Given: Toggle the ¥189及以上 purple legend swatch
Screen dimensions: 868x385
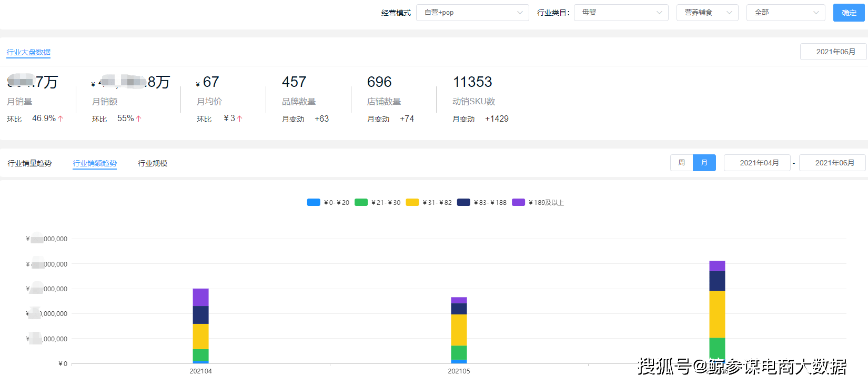Looking at the screenshot, I should pyautogui.click(x=518, y=202).
